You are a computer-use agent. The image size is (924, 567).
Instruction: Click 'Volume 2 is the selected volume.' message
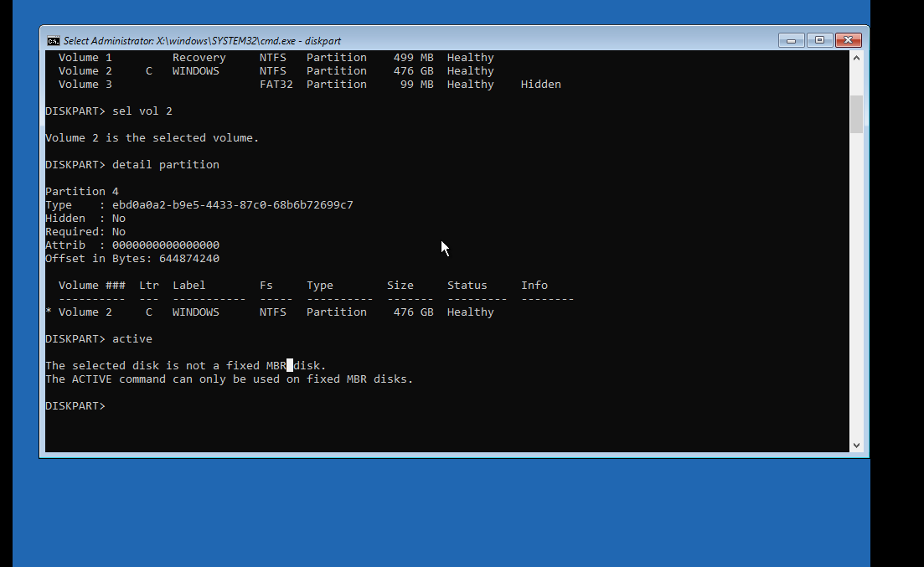[x=152, y=138]
